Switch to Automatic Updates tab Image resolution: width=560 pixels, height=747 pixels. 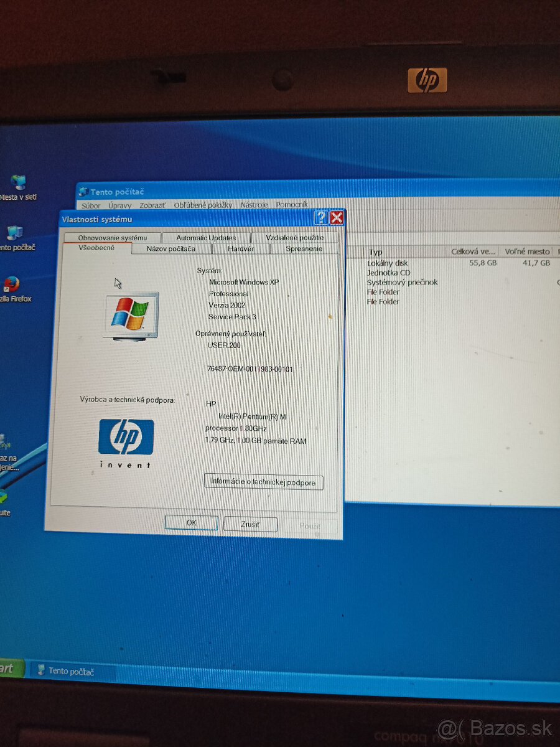[206, 238]
